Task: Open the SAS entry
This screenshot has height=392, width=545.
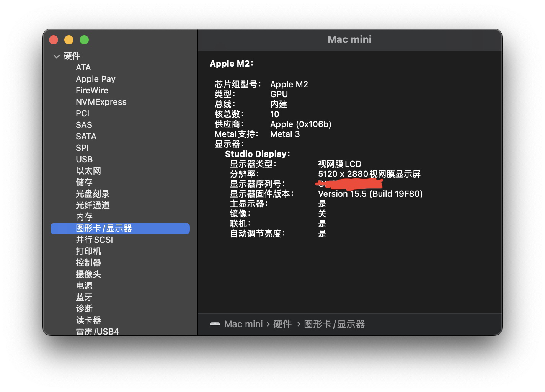Action: pos(84,125)
